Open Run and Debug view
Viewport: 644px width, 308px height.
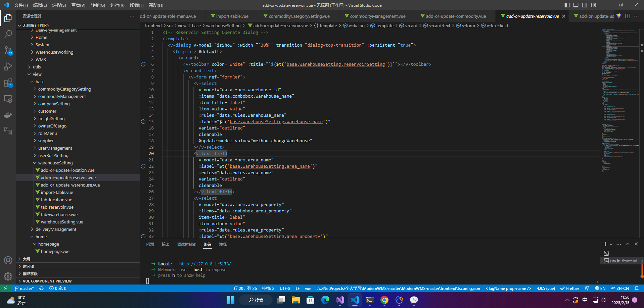coord(8,66)
